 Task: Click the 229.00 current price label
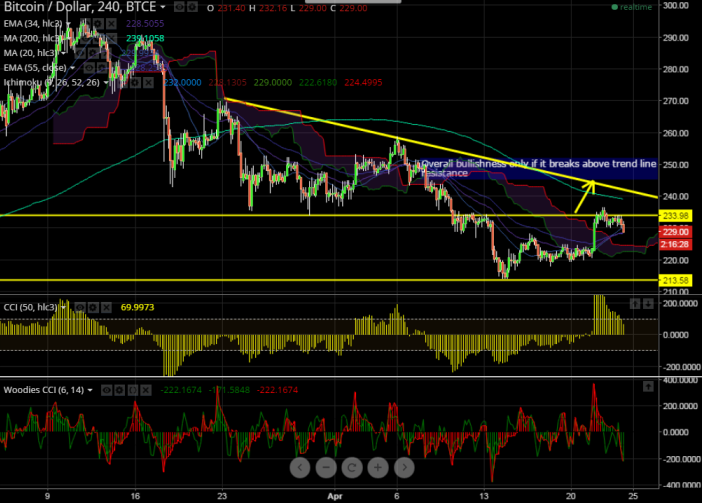pyautogui.click(x=676, y=232)
